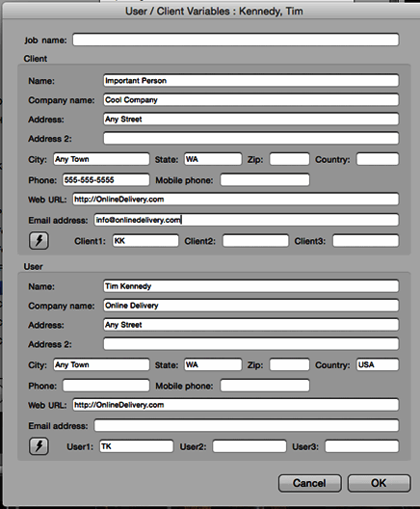Focus the Job name field
This screenshot has width=420, height=509.
tap(236, 40)
